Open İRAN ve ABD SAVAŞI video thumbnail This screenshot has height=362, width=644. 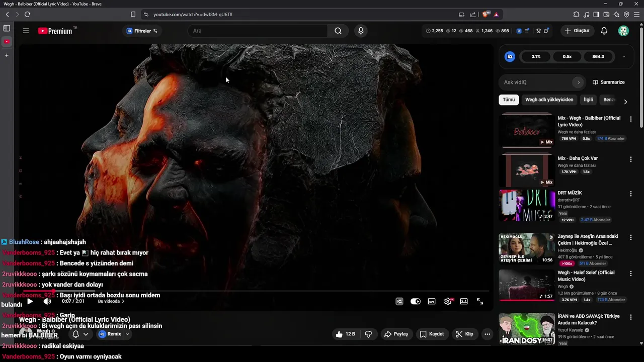[x=527, y=329]
